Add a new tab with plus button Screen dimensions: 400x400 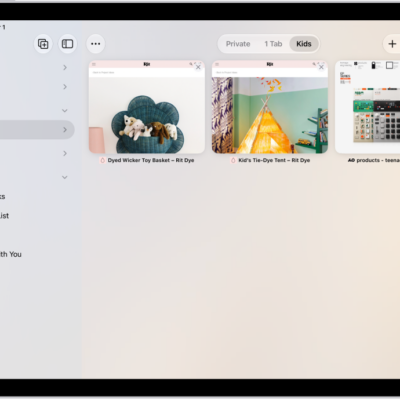click(x=392, y=44)
